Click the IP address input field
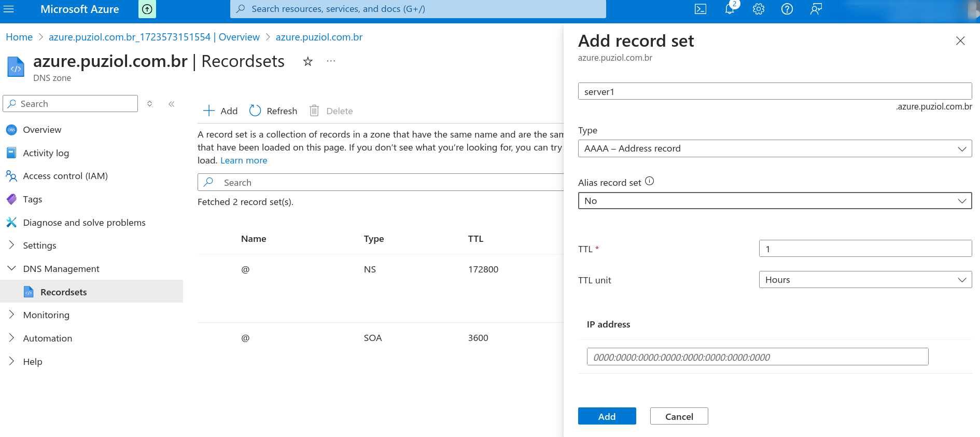980x437 pixels. click(757, 357)
